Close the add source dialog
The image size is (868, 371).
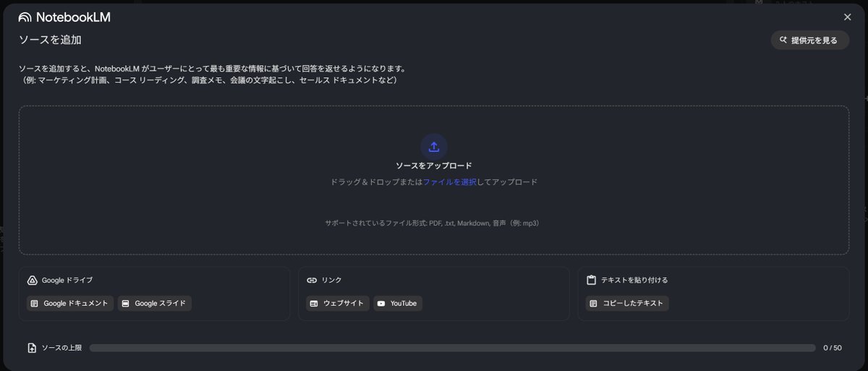[848, 17]
